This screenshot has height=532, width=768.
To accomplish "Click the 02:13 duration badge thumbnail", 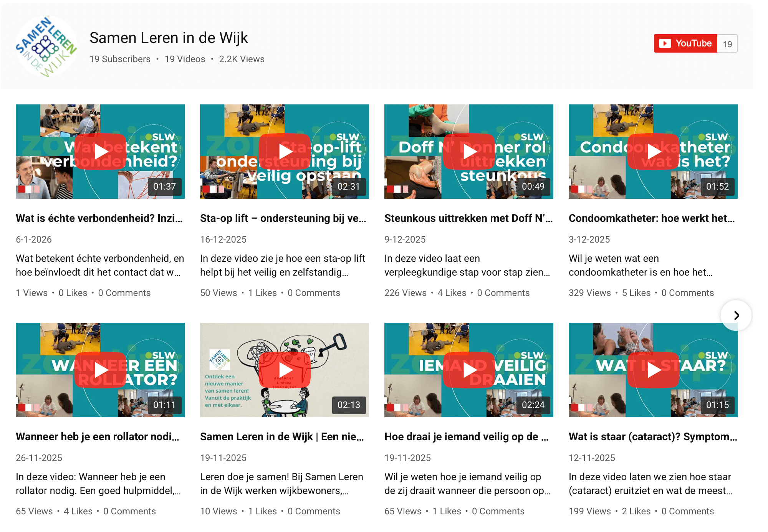I will [349, 405].
